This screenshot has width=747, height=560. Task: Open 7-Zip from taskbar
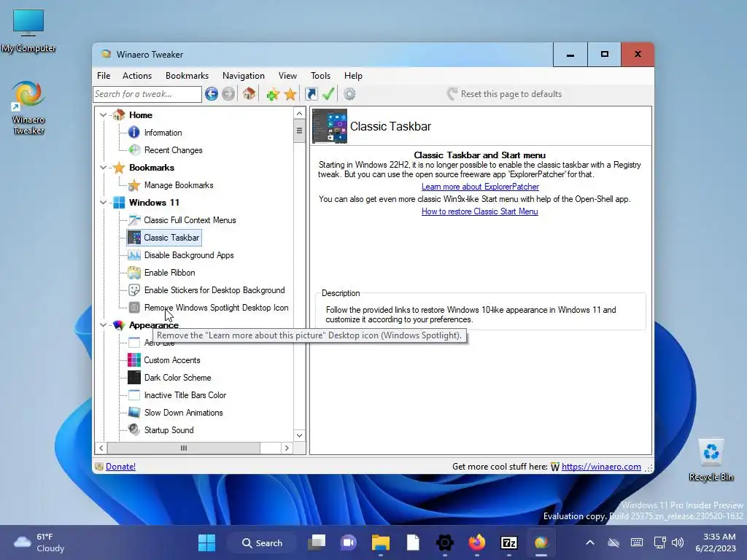(508, 542)
